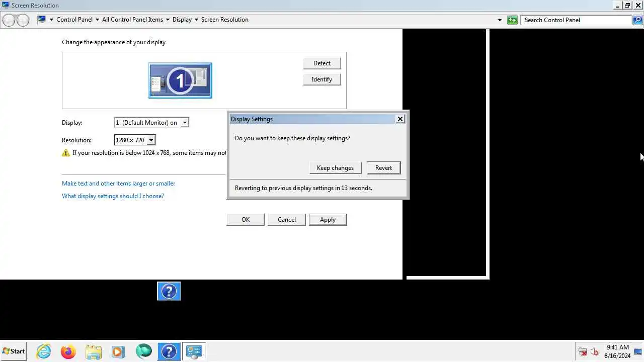Go to All Control Panel Items breadcrumb

[132, 20]
